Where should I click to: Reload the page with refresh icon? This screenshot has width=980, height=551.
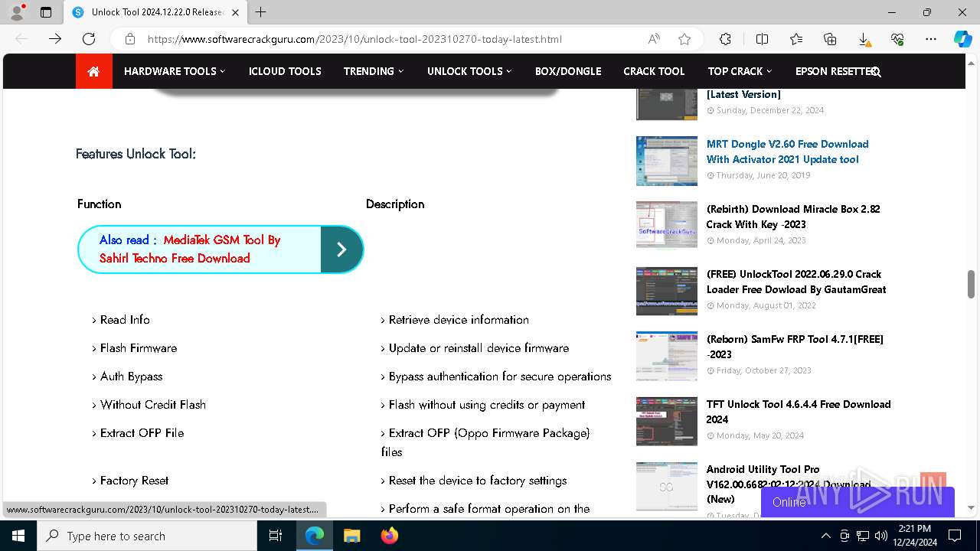coord(89,39)
